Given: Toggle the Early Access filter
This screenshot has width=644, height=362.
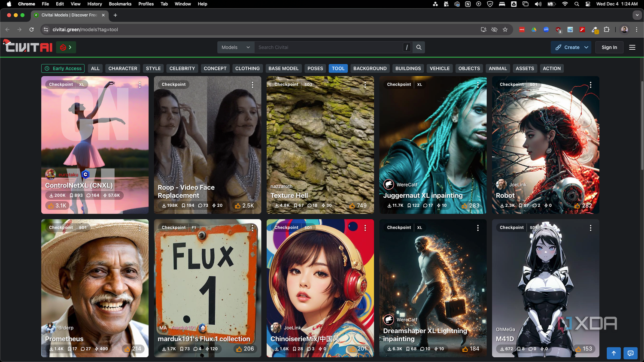Looking at the screenshot, I should 63,68.
